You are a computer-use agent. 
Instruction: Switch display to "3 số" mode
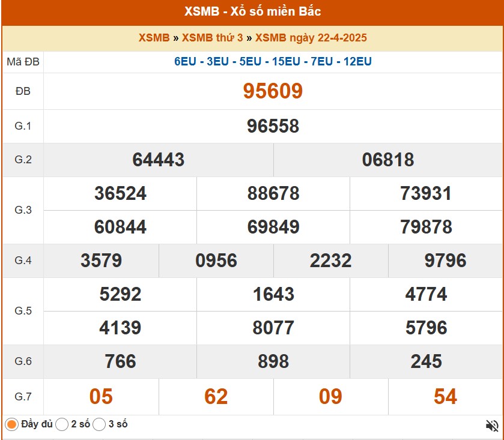click(x=97, y=423)
